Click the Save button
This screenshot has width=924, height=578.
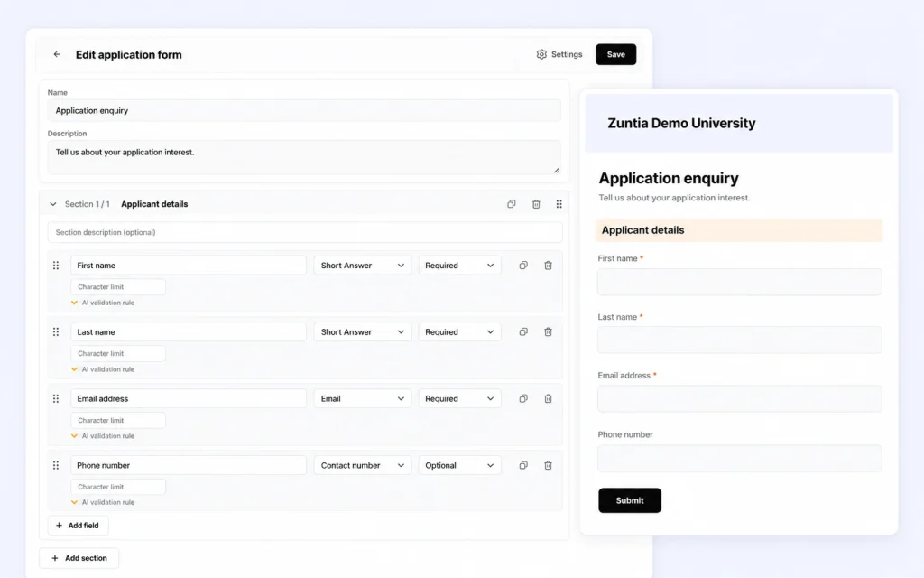point(615,54)
